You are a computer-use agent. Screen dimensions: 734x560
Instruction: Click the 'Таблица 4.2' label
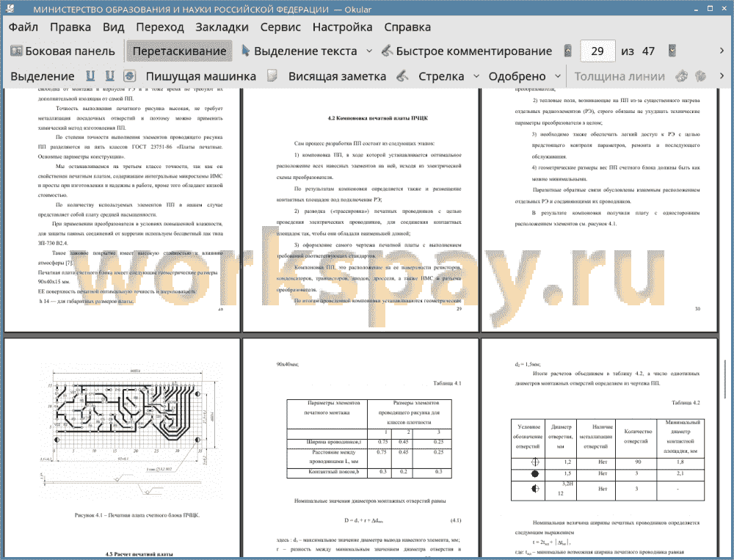click(686, 403)
